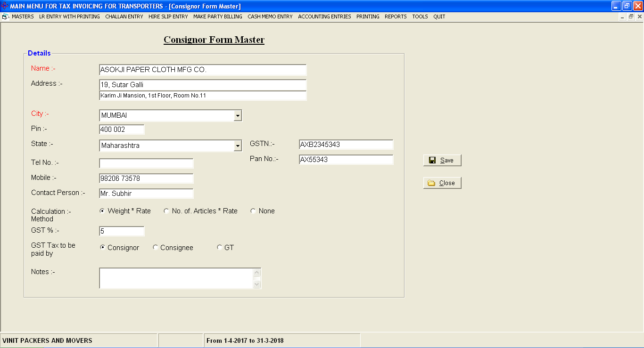The height and width of the screenshot is (348, 644).
Task: Click the folder icon on the Close button
Action: pyautogui.click(x=432, y=183)
